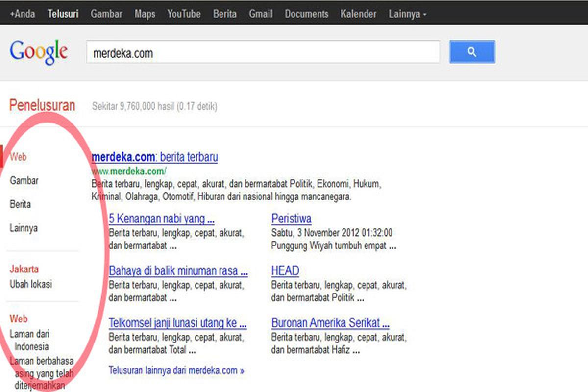This screenshot has width=588, height=392.
Task: Open sitelink Telkomsel janji lunasi utang ke
Action: point(177,323)
